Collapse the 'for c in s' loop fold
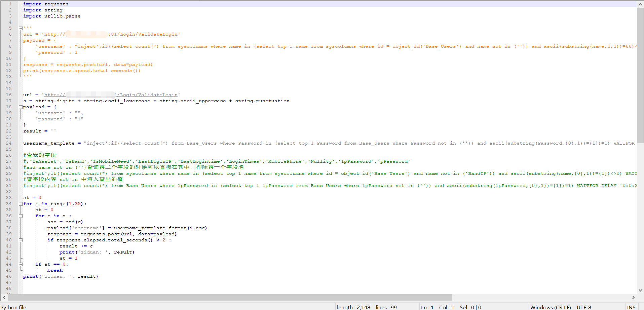Viewport: 644px width, 310px height. 21,216
